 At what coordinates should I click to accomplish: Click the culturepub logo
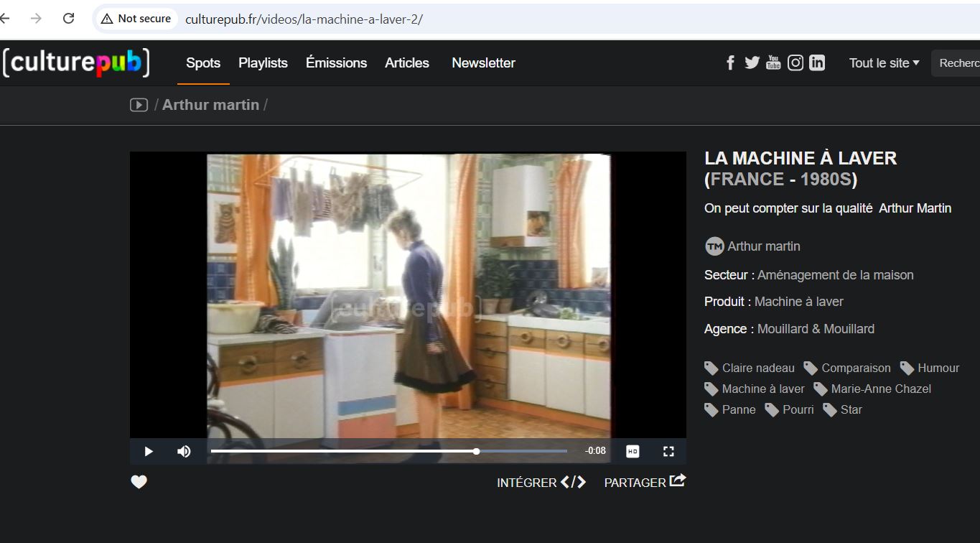(76, 62)
